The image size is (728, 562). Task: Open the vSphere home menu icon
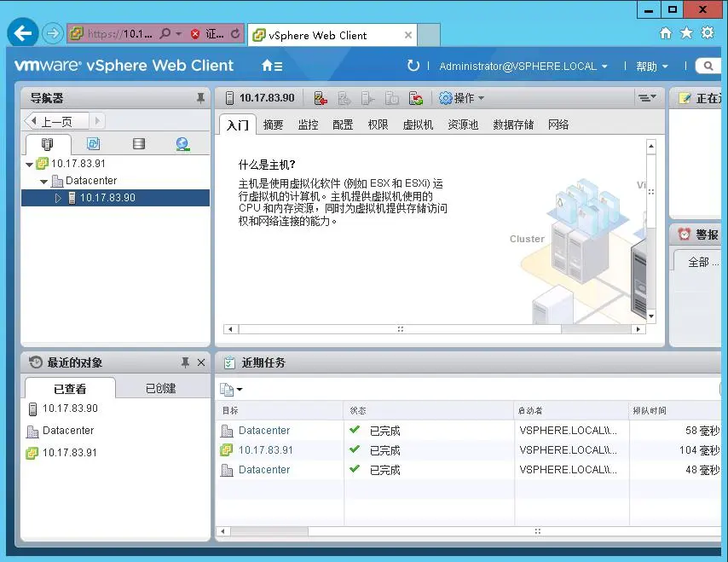[x=272, y=66]
